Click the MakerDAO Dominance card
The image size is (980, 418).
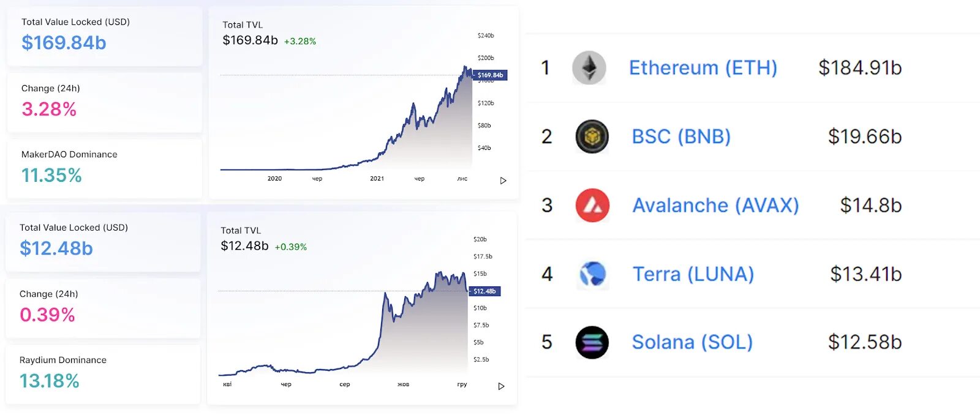pyautogui.click(x=104, y=168)
